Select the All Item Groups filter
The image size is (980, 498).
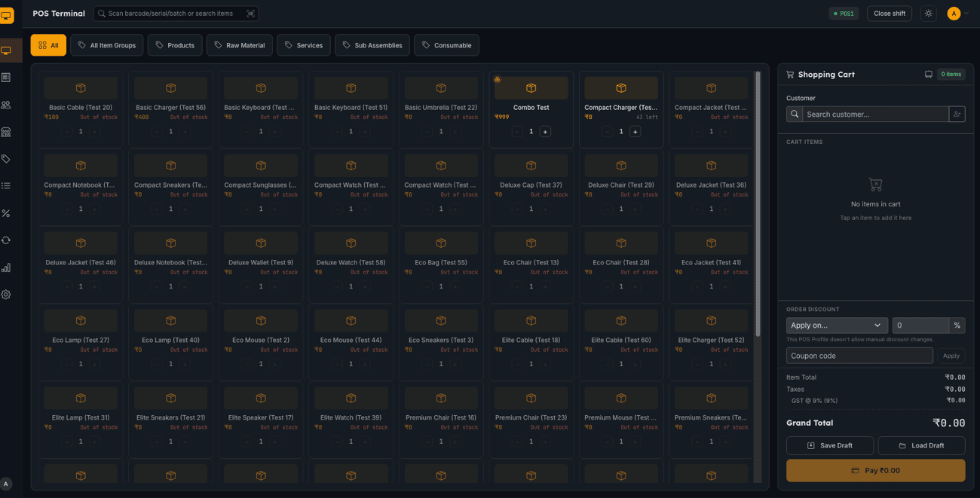(107, 45)
